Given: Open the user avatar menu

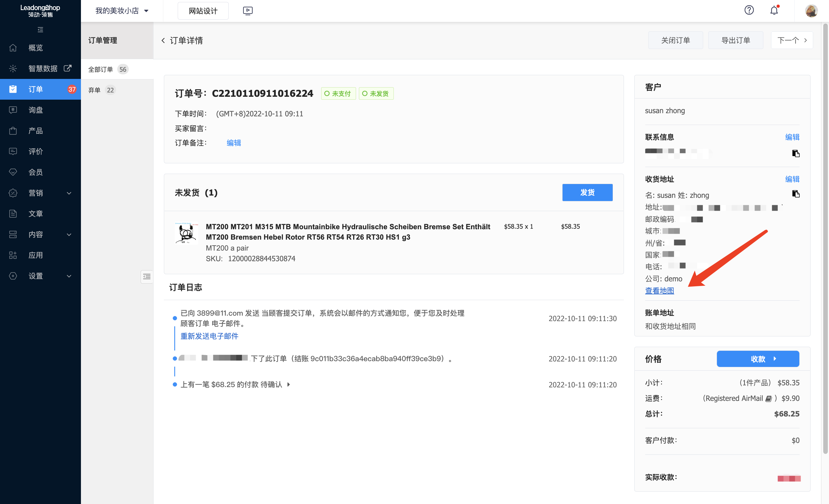Looking at the screenshot, I should [x=811, y=11].
